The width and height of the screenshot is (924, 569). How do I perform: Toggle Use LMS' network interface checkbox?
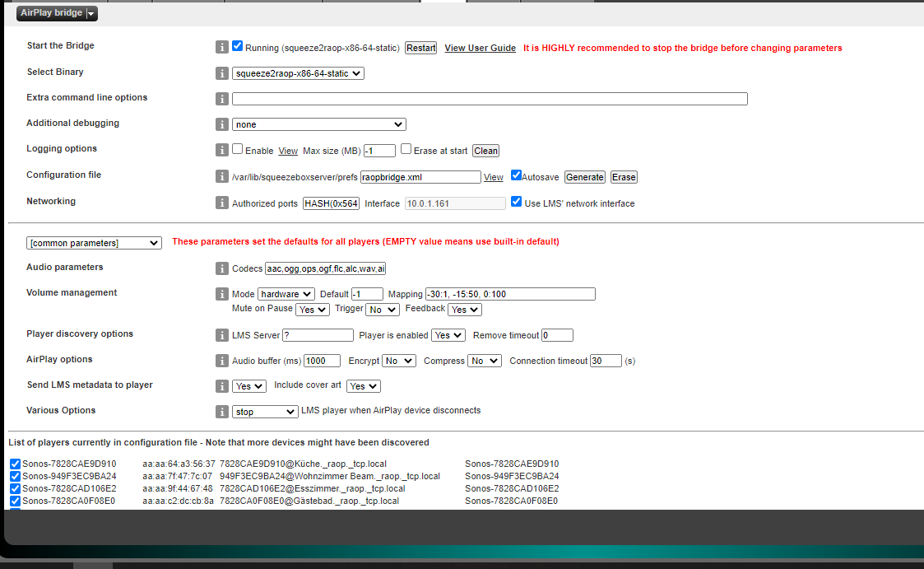tap(516, 202)
